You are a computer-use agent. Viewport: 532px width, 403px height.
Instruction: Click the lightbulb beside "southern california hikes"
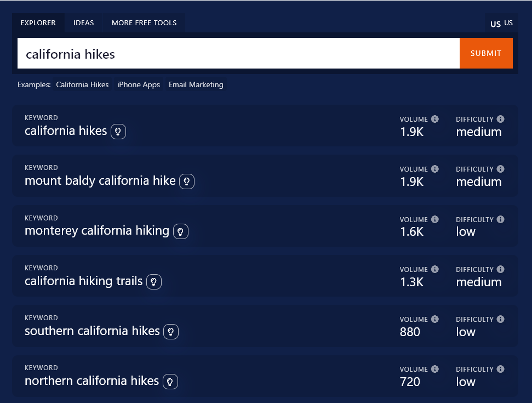[x=170, y=331]
